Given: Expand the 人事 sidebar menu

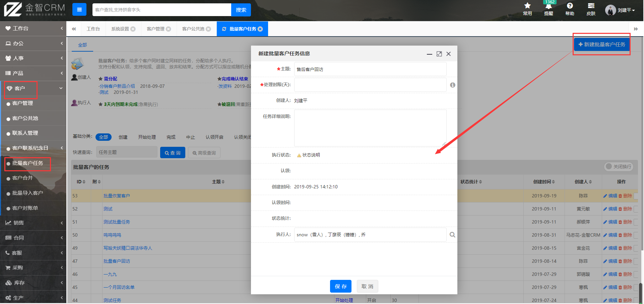Looking at the screenshot, I should click(33, 58).
